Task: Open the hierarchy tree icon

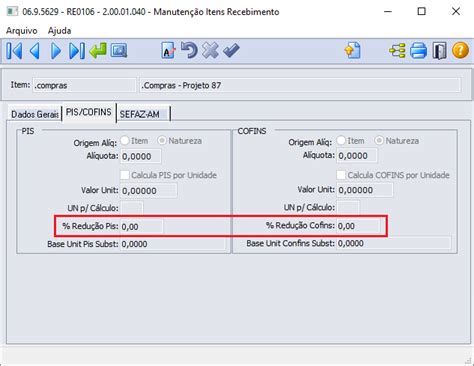Action: pos(397,51)
